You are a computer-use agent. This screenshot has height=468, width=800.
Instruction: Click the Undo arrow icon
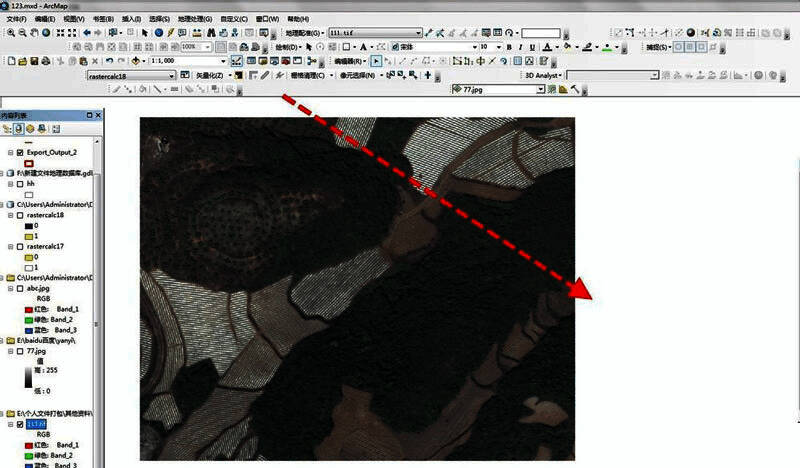[112, 61]
